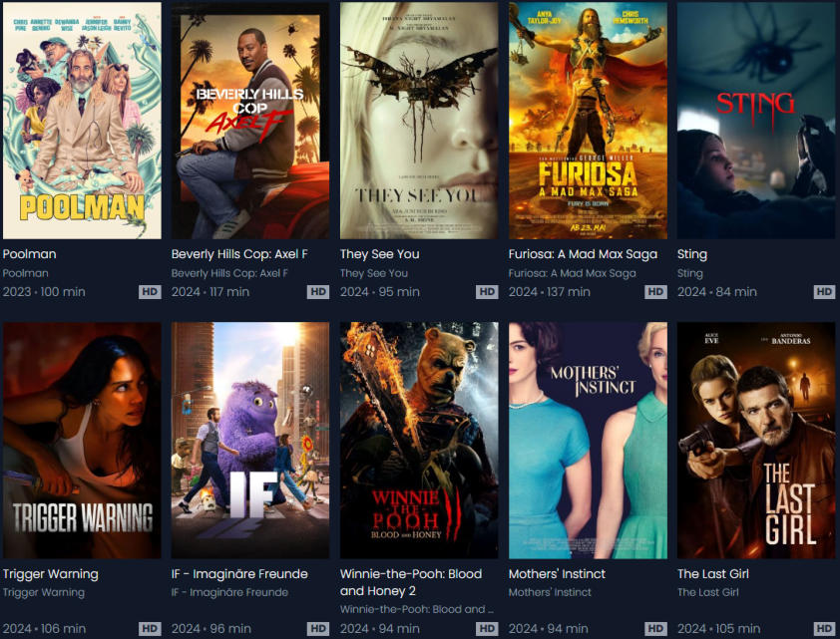Click the HD badge for IF
840x639 pixels.
[x=318, y=629]
